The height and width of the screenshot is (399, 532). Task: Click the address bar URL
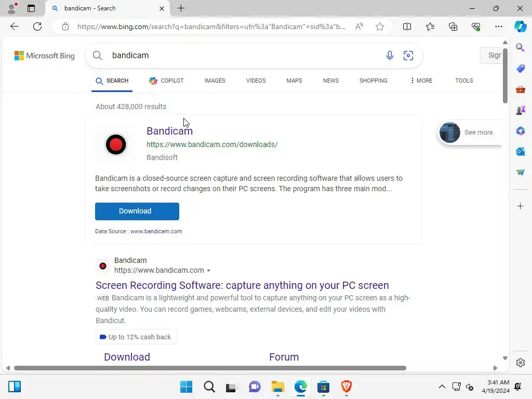[x=211, y=26]
